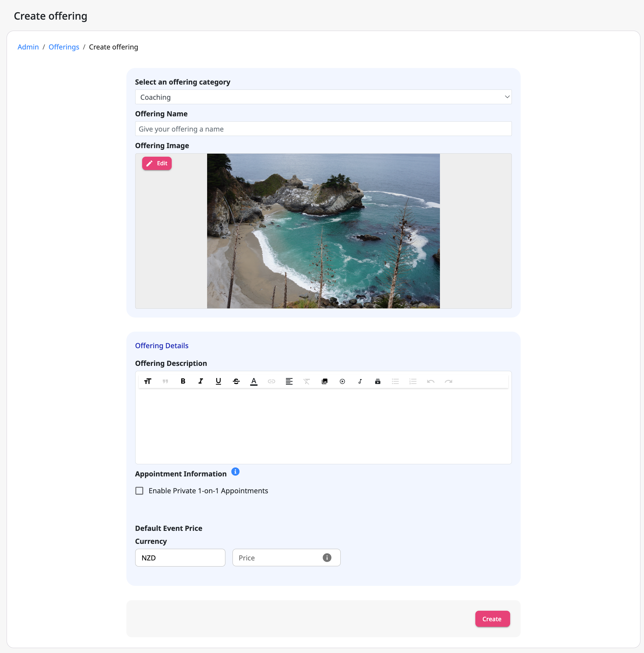Click the undo icon in editor toolbar
This screenshot has height=653, width=644.
(431, 381)
